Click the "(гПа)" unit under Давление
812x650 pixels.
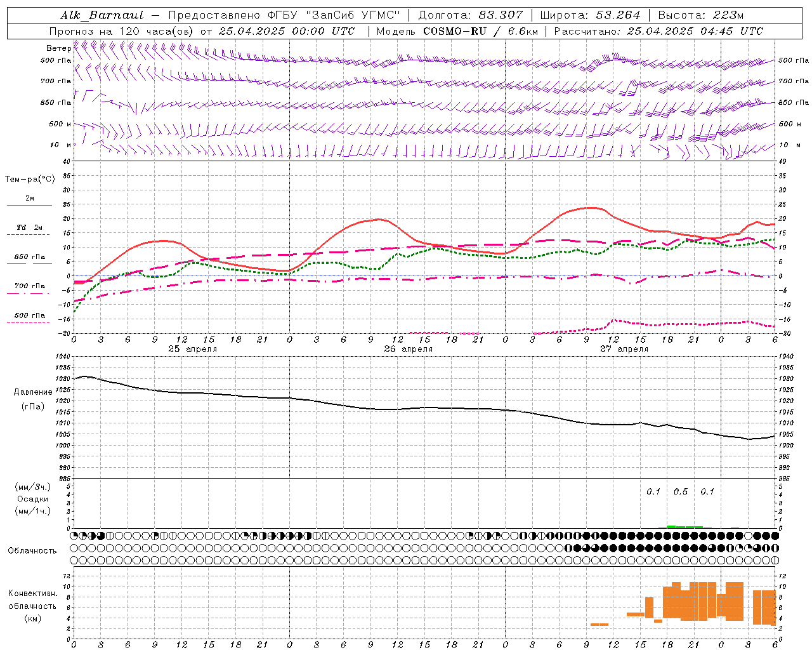(x=33, y=406)
